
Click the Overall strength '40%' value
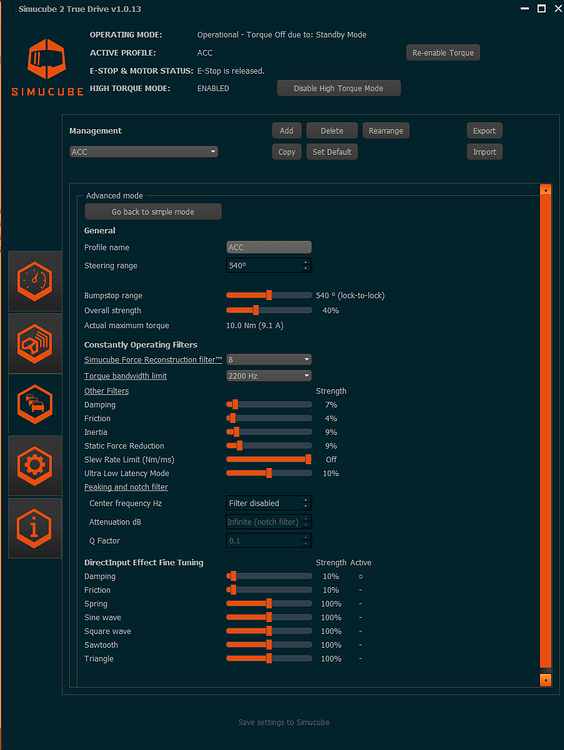click(x=331, y=310)
